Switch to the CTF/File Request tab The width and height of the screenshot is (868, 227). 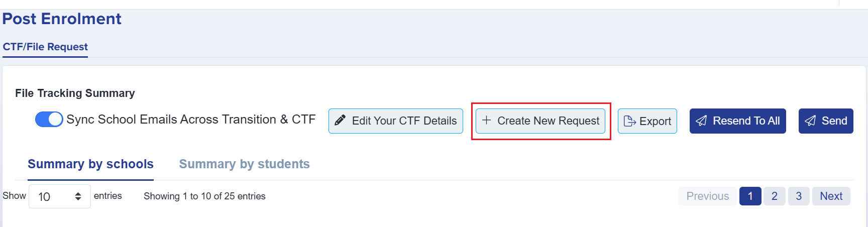point(45,47)
